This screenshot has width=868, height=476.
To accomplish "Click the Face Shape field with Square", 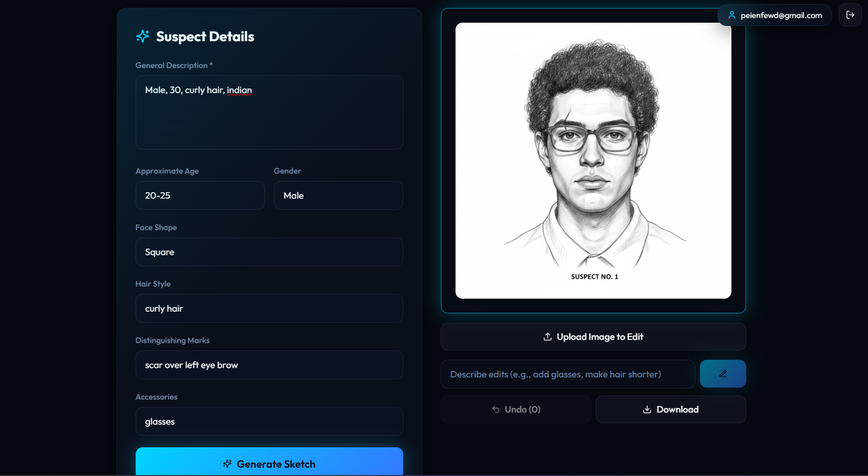I will click(269, 252).
